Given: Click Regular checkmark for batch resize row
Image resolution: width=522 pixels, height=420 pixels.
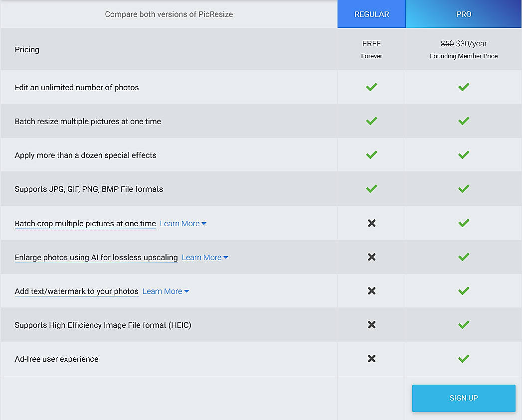Looking at the screenshot, I should click(371, 121).
